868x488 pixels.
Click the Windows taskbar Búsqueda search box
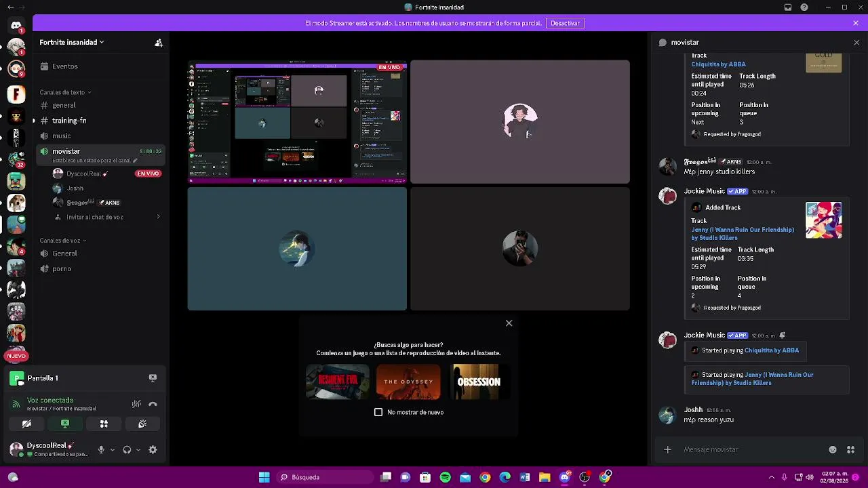click(324, 477)
